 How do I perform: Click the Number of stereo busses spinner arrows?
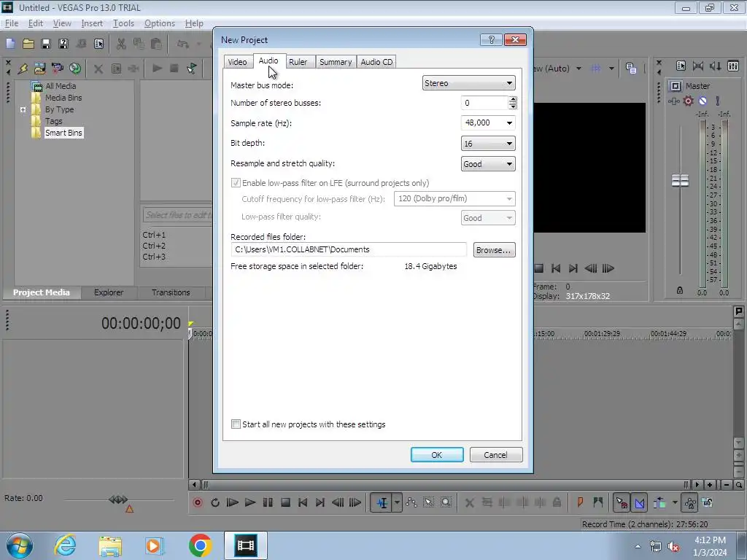click(x=513, y=103)
